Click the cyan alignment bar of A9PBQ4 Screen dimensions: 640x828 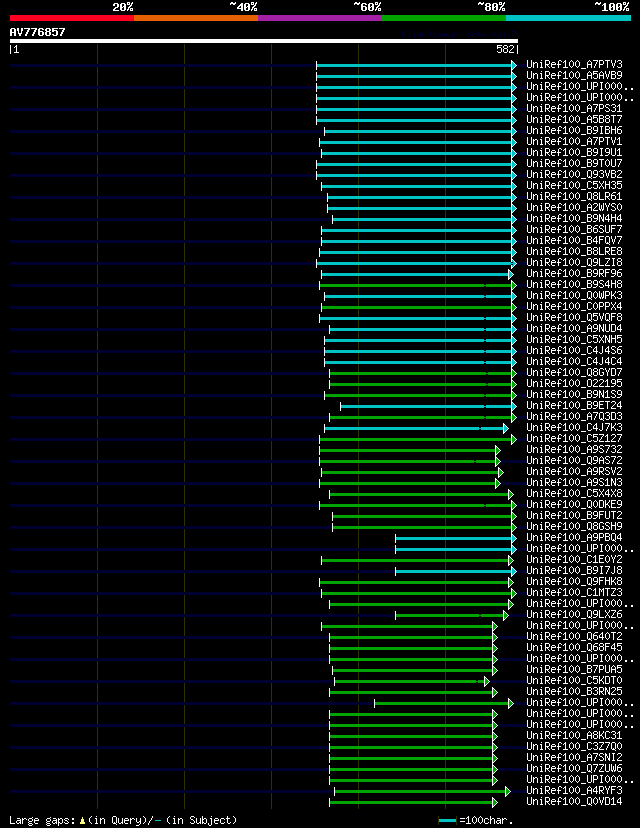click(x=455, y=539)
